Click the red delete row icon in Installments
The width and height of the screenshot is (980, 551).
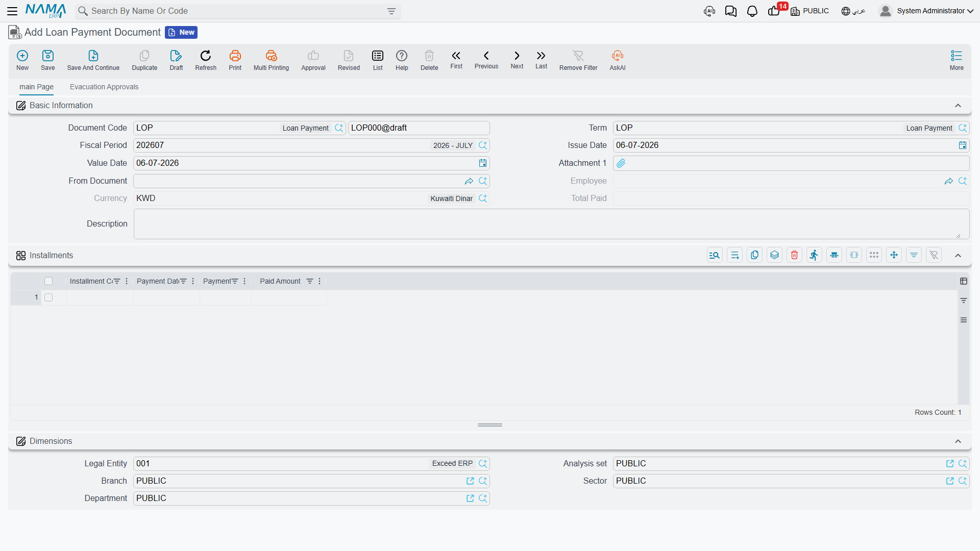(x=795, y=255)
